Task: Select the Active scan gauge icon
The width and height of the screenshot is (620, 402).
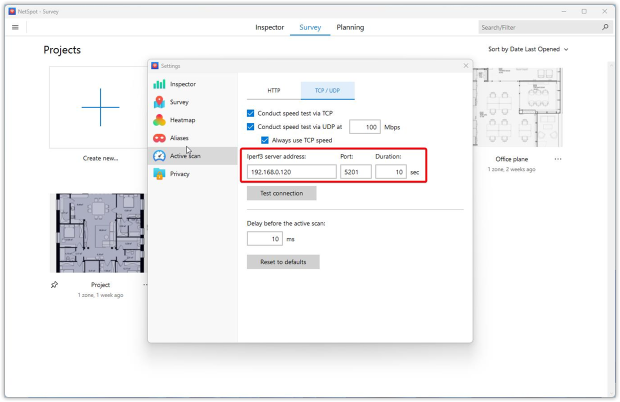Action: click(159, 156)
